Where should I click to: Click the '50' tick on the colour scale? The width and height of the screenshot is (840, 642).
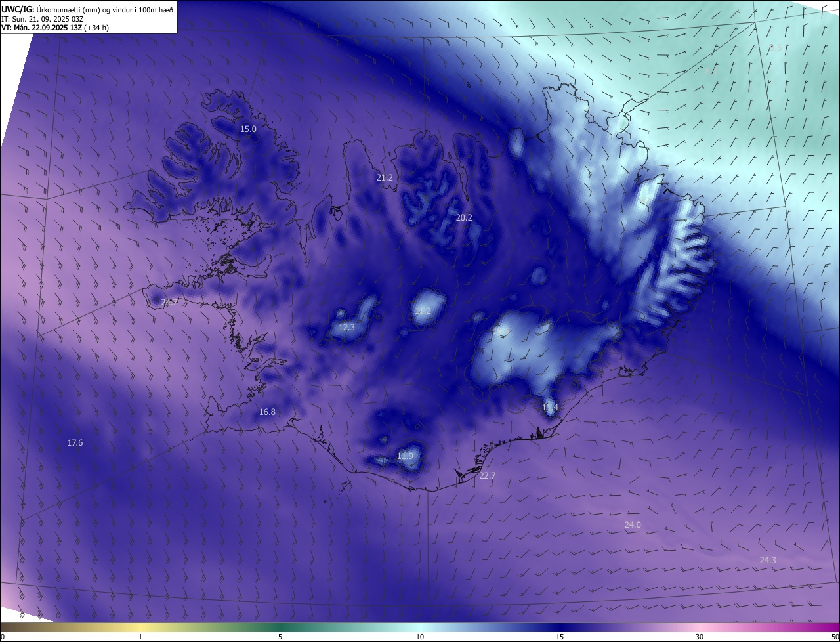[x=835, y=637]
